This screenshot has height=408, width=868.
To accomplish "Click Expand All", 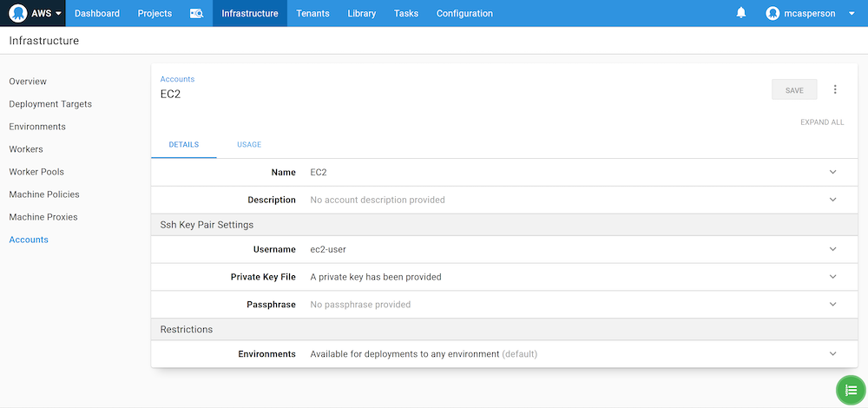I will [822, 122].
